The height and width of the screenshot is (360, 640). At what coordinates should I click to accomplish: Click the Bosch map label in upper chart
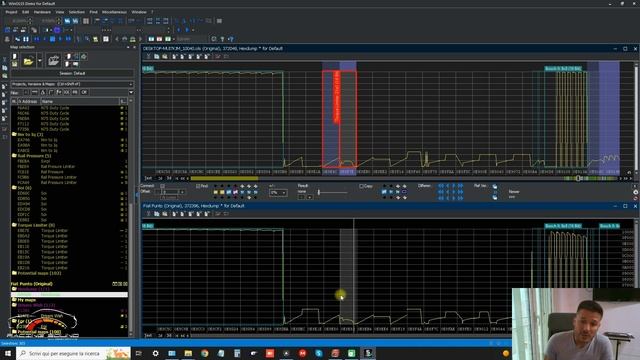coord(563,69)
